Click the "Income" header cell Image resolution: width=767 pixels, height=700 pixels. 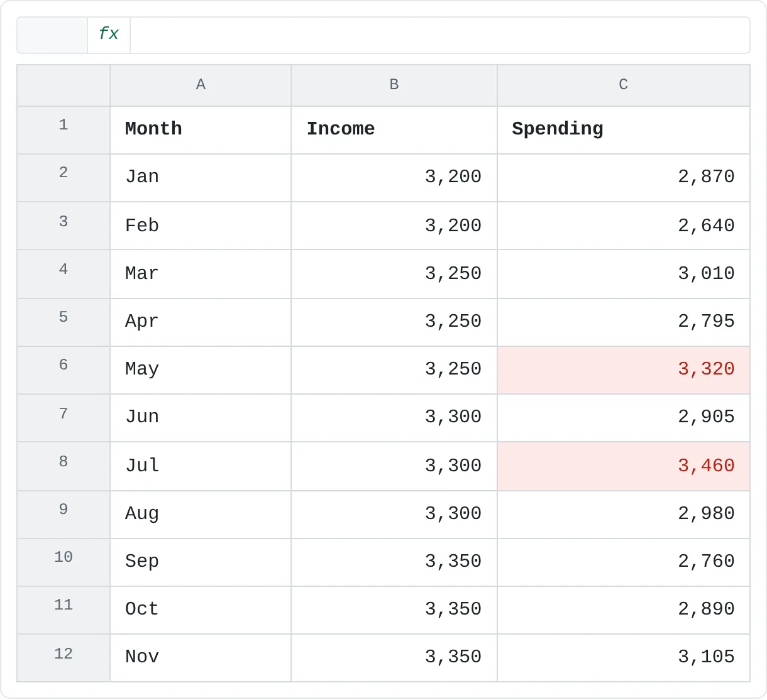[x=394, y=130]
